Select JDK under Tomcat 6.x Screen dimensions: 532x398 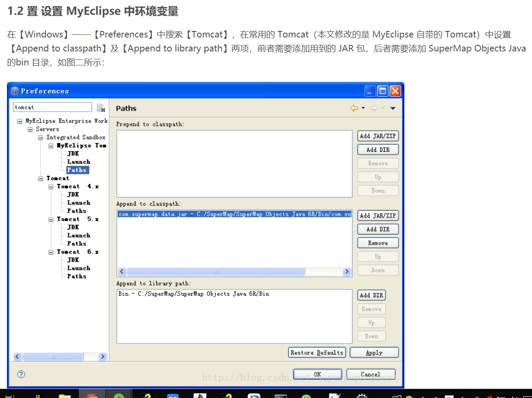click(73, 260)
